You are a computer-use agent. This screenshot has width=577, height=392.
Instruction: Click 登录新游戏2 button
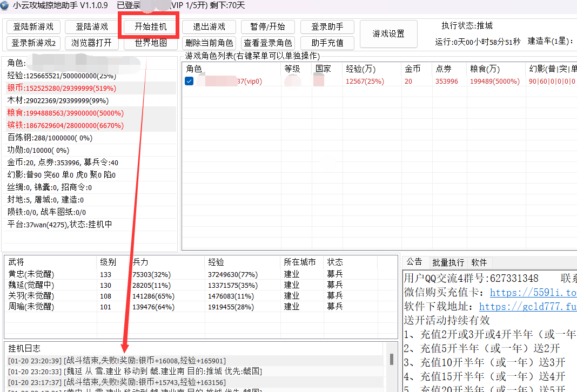pos(33,43)
